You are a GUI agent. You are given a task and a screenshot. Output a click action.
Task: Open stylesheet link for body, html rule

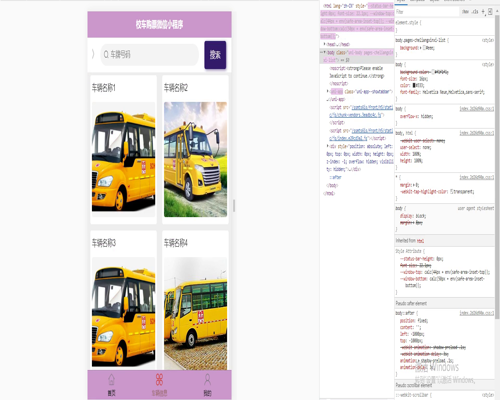tap(477, 133)
